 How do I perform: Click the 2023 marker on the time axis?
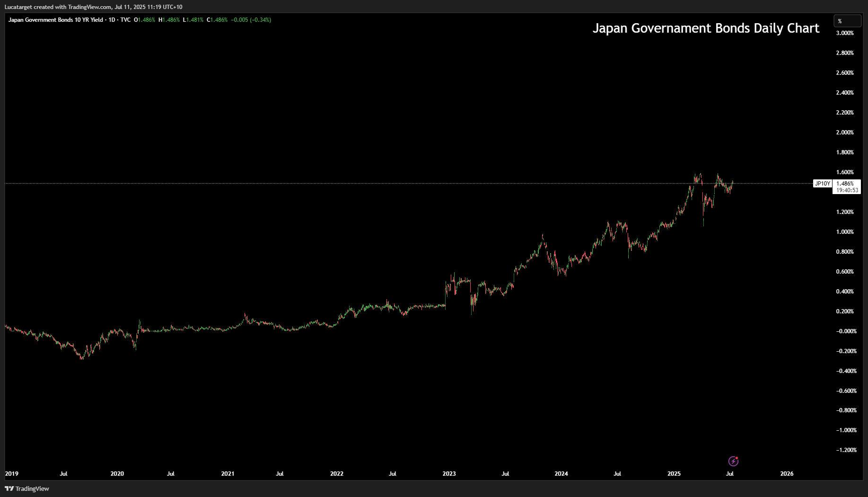449,473
